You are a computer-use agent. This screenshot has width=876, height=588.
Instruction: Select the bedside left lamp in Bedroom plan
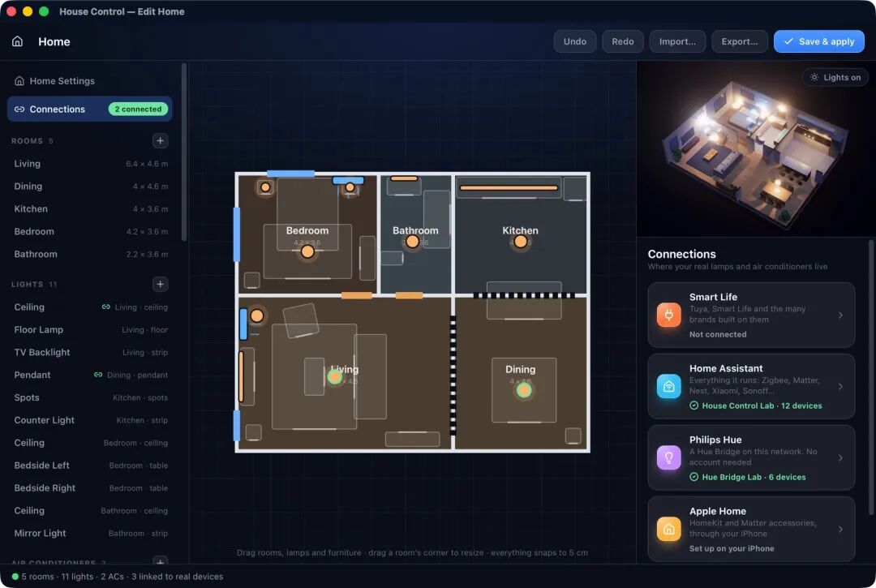pos(265,187)
